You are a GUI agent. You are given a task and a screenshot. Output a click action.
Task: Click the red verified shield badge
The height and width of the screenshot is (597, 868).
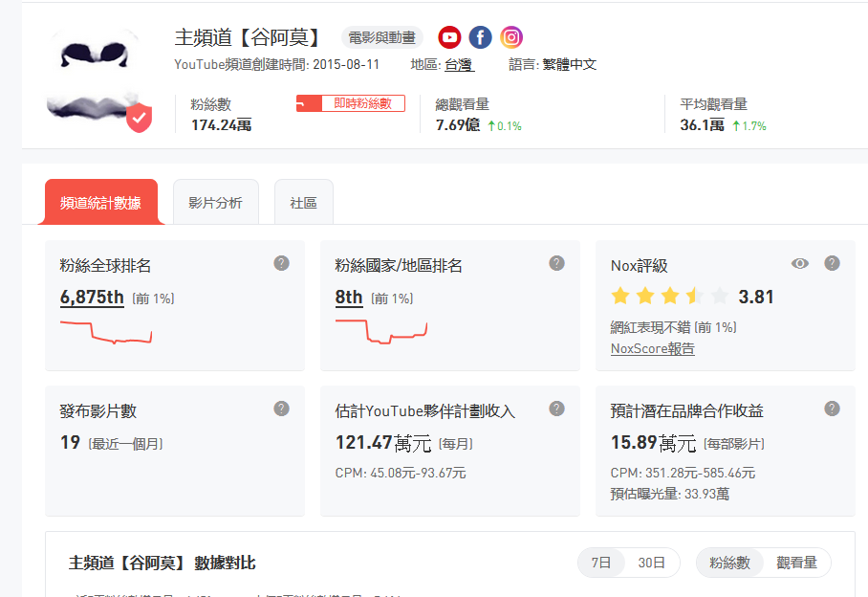click(x=139, y=118)
